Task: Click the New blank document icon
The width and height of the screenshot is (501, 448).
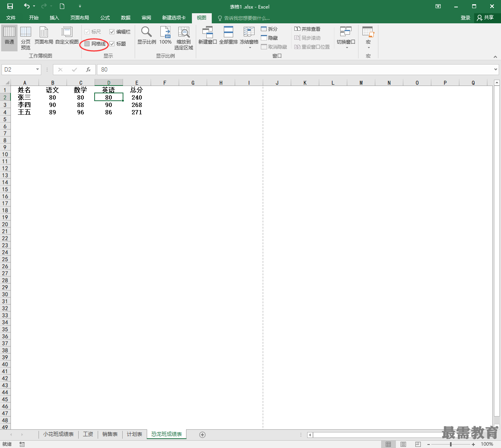Action: point(62,6)
